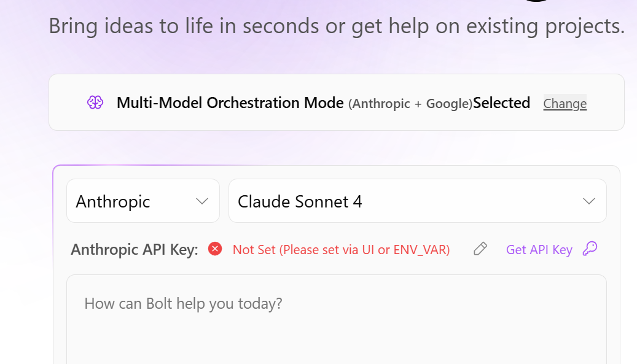Click the 'Multi-Model Orchestration Mode' title
Viewport: 637px width, 364px height.
[x=230, y=103]
